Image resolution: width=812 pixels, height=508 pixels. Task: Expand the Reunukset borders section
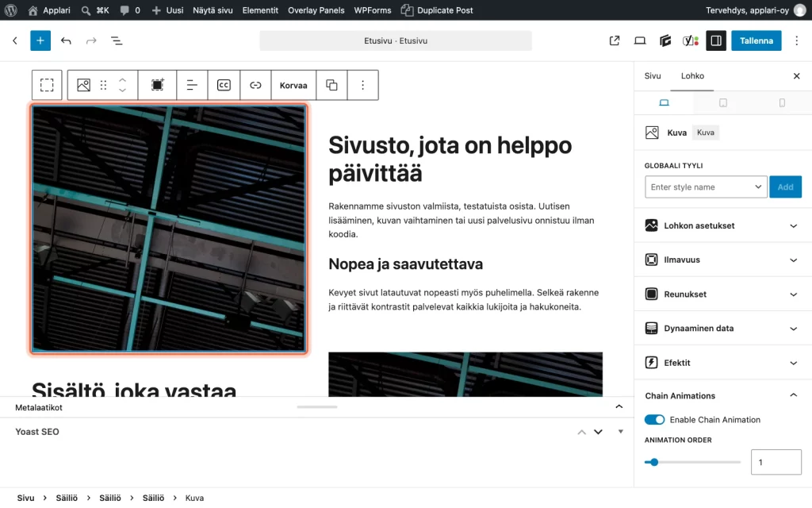pos(722,294)
